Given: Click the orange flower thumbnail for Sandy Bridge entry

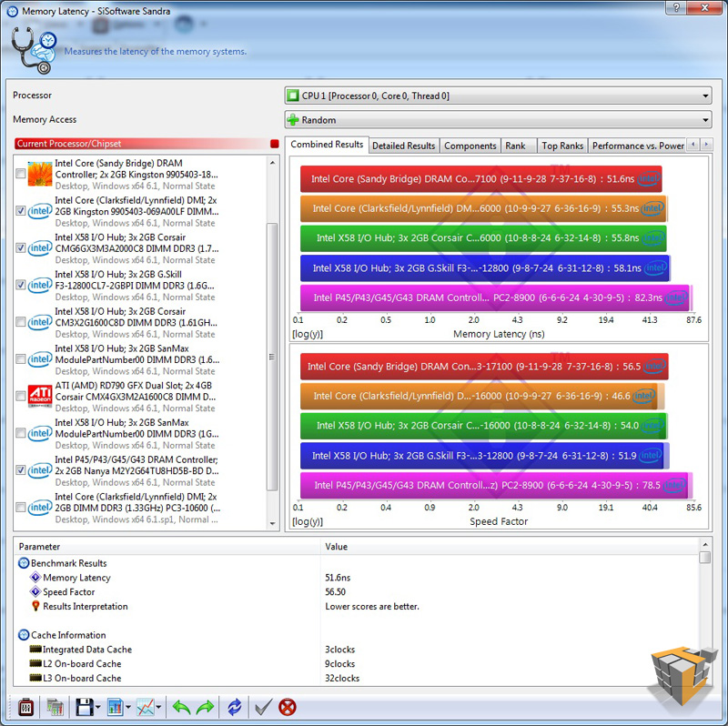Looking at the screenshot, I should coord(40,174).
